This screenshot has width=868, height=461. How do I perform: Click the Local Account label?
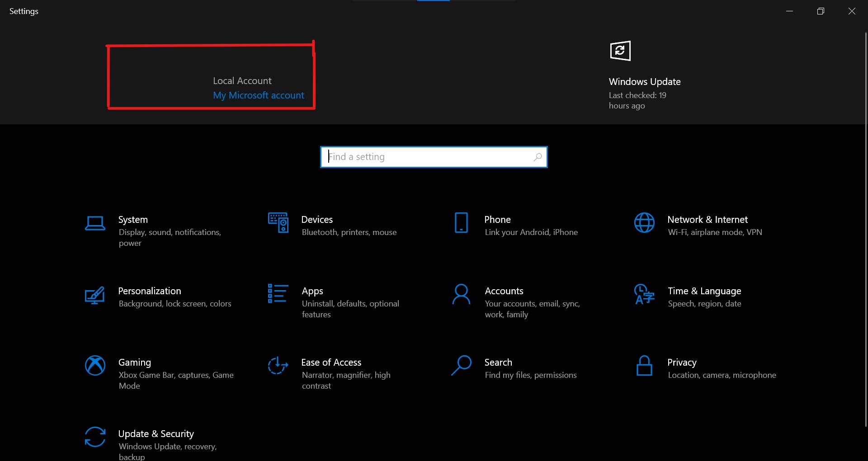[242, 81]
